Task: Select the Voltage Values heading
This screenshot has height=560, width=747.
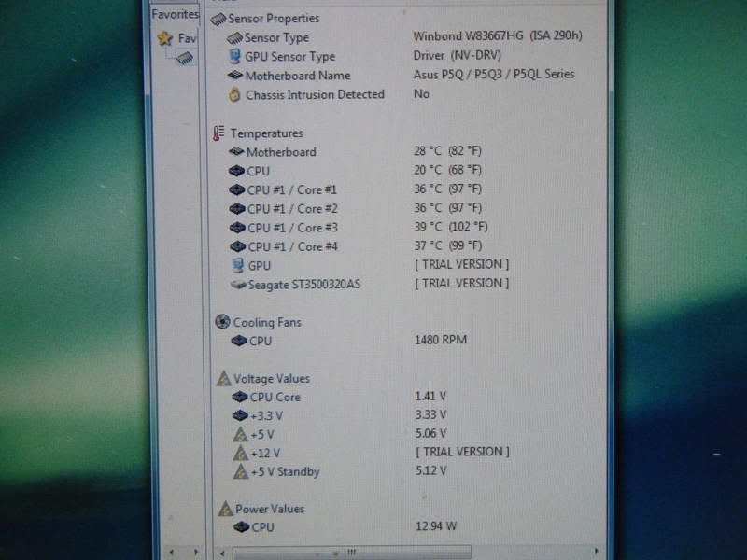Action: tap(272, 379)
